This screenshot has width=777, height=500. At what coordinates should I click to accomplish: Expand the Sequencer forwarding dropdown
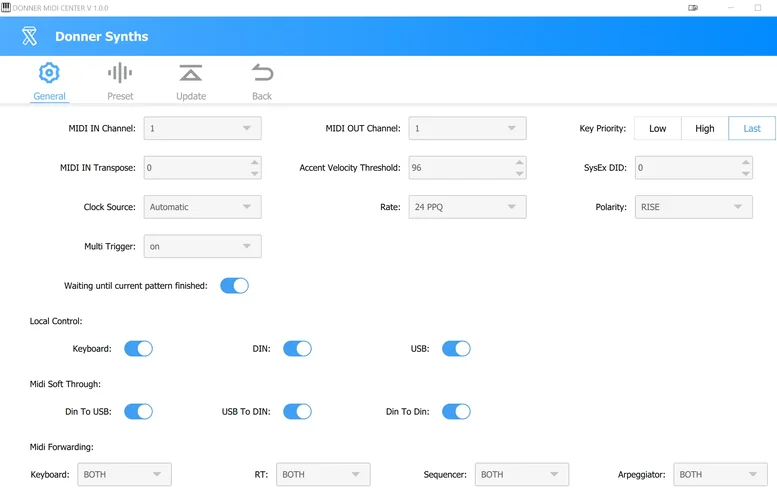(521, 474)
